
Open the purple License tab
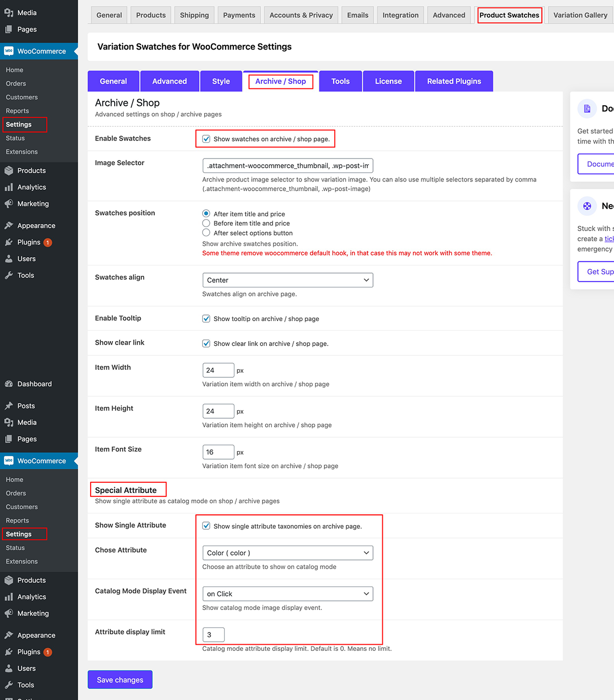(x=388, y=81)
